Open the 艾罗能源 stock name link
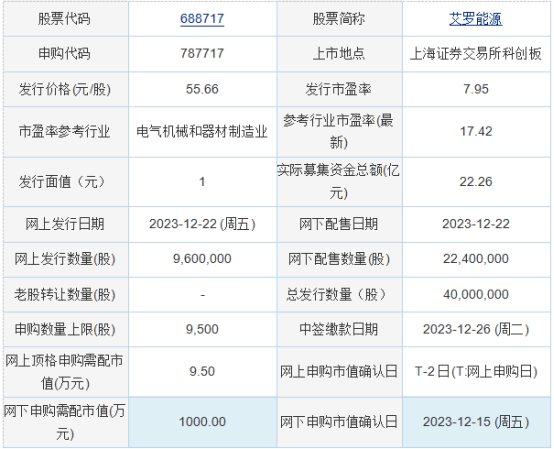 (x=476, y=19)
